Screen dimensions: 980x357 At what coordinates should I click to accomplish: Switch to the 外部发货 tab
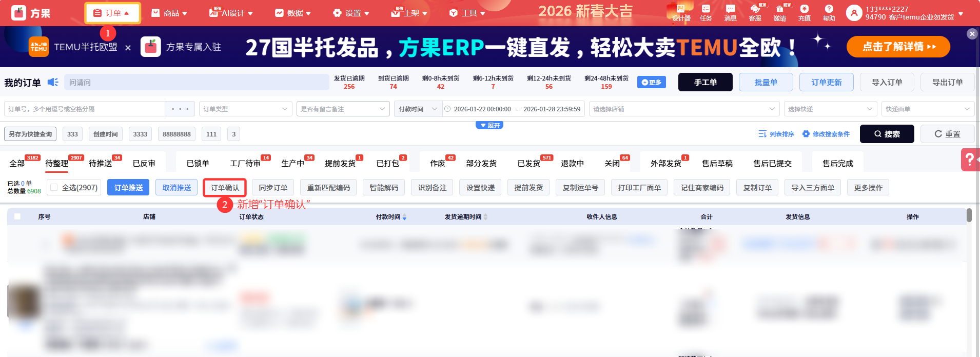click(666, 163)
